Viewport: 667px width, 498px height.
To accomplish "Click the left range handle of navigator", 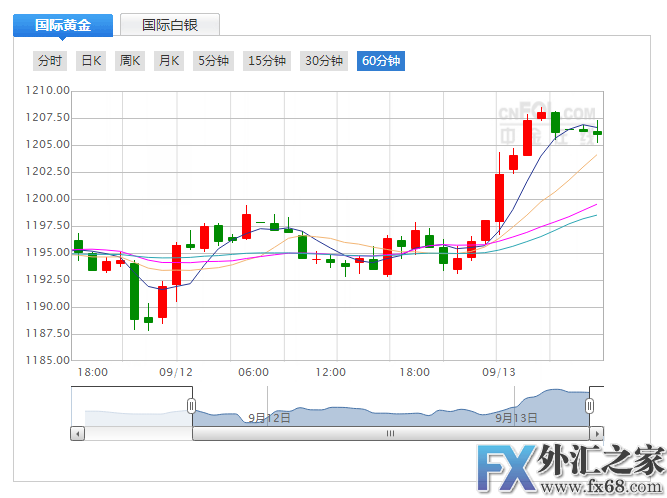I will click(192, 406).
